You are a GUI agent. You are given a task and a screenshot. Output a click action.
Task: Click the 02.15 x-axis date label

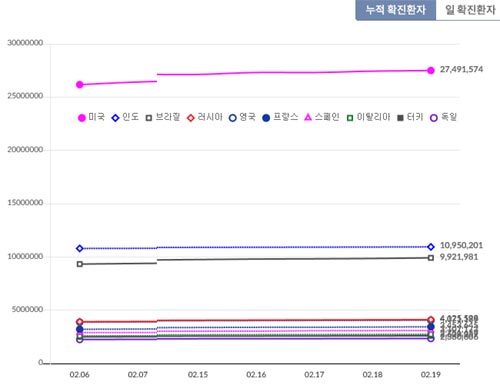click(198, 375)
